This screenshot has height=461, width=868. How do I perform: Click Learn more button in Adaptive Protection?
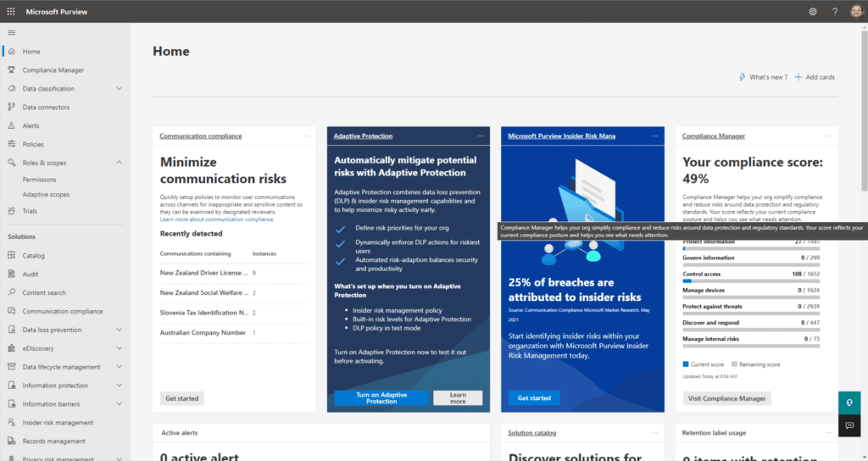coord(458,398)
